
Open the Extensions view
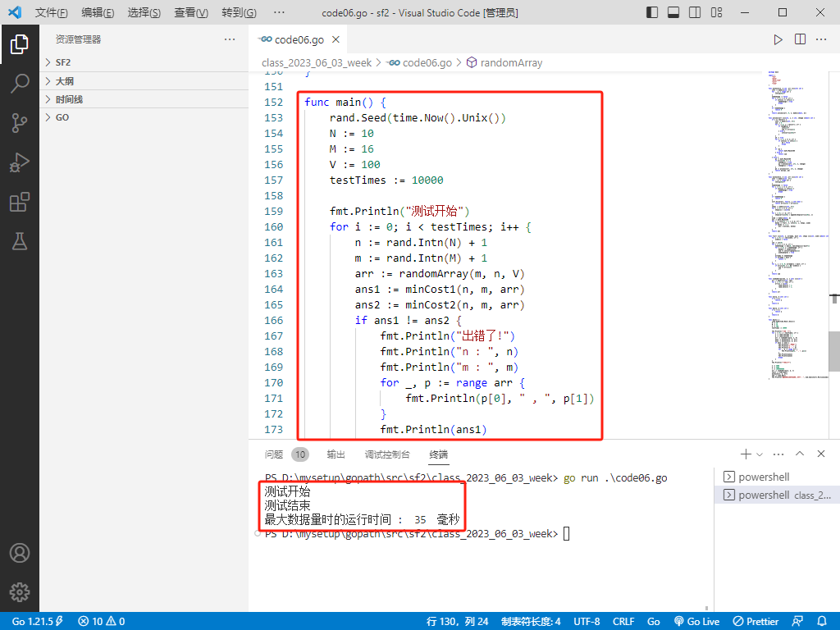click(x=20, y=202)
